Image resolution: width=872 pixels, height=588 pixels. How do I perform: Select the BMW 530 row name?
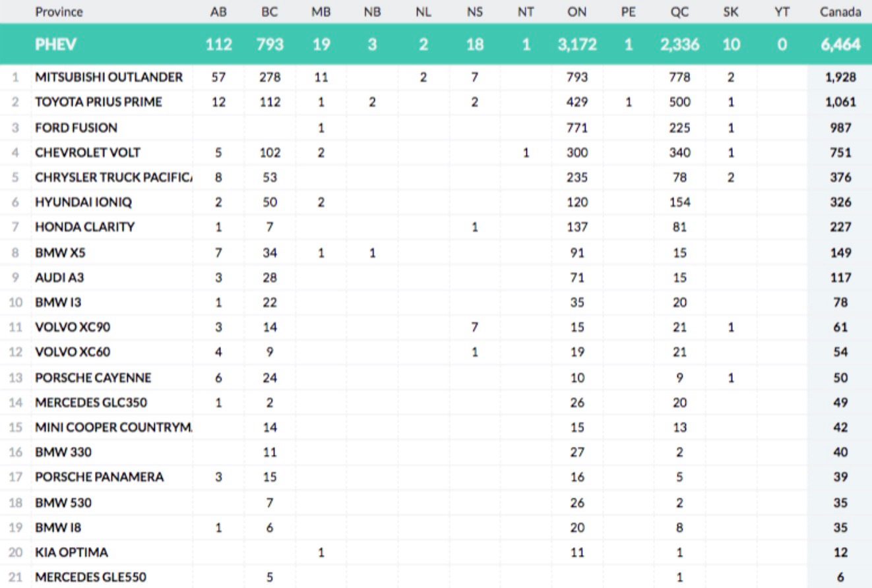[x=63, y=503]
